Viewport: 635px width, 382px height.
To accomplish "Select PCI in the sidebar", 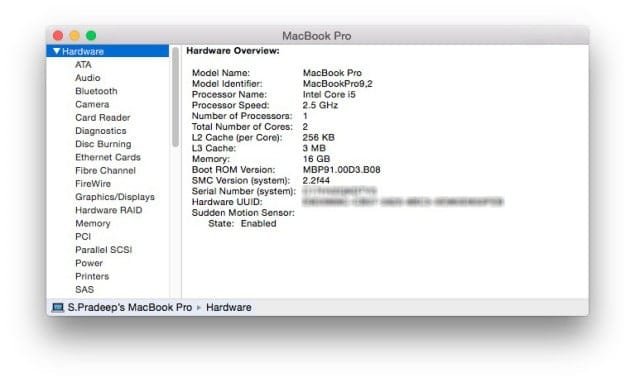I will pyautogui.click(x=83, y=237).
